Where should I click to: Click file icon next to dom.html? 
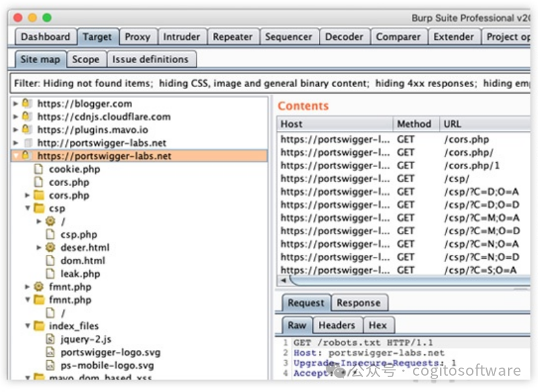(50, 260)
